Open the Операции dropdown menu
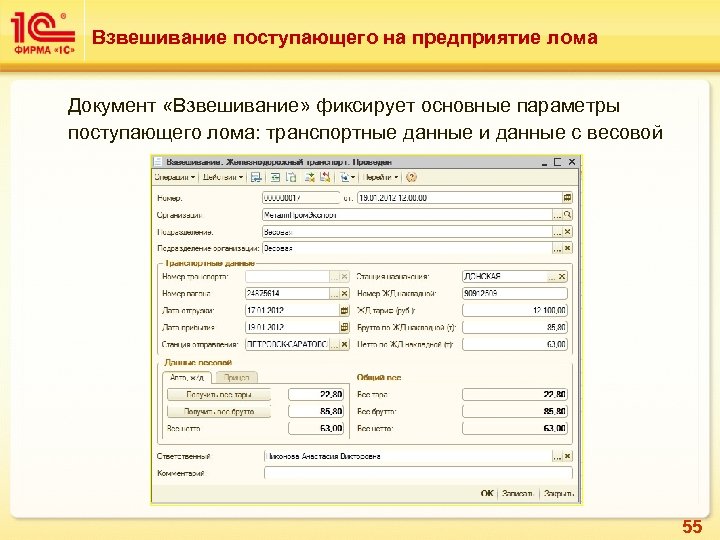The width and height of the screenshot is (720, 540). click(174, 177)
